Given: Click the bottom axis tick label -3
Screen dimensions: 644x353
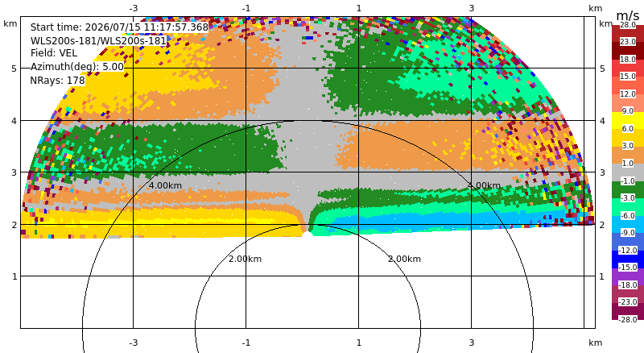Looking at the screenshot, I should tap(133, 343).
